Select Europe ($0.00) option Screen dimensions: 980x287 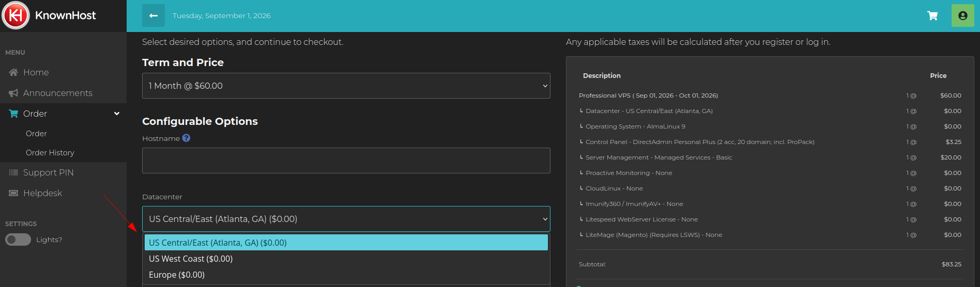pyautogui.click(x=346, y=275)
